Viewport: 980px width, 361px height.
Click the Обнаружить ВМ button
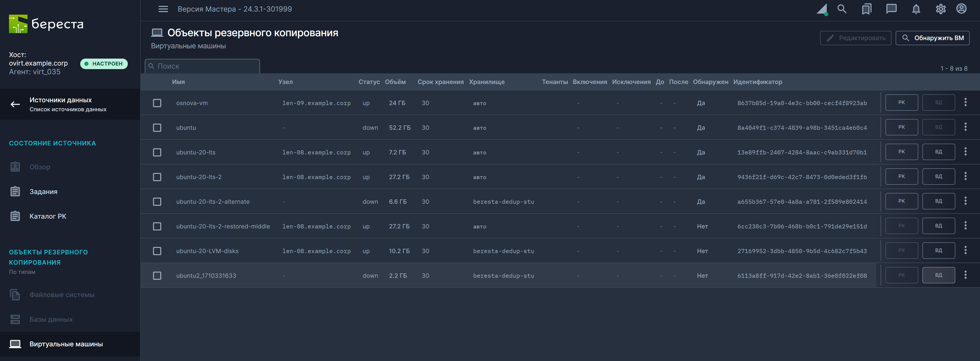pyautogui.click(x=932, y=38)
